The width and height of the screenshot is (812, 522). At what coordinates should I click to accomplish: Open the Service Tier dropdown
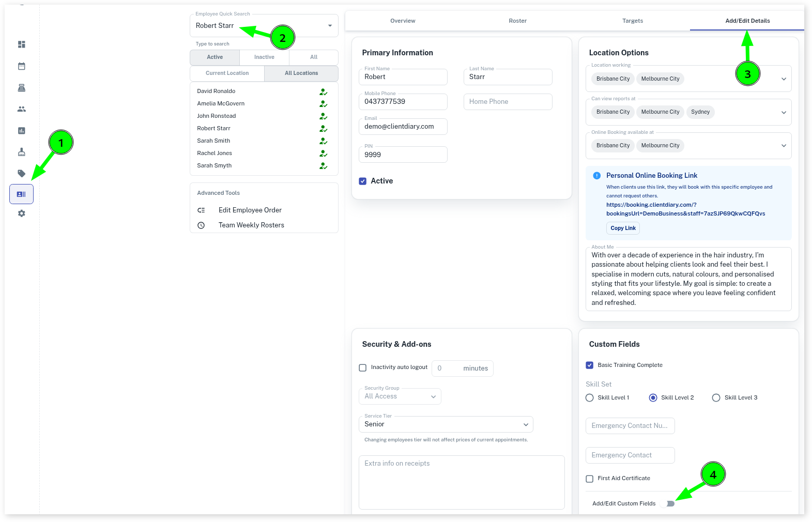[446, 424]
